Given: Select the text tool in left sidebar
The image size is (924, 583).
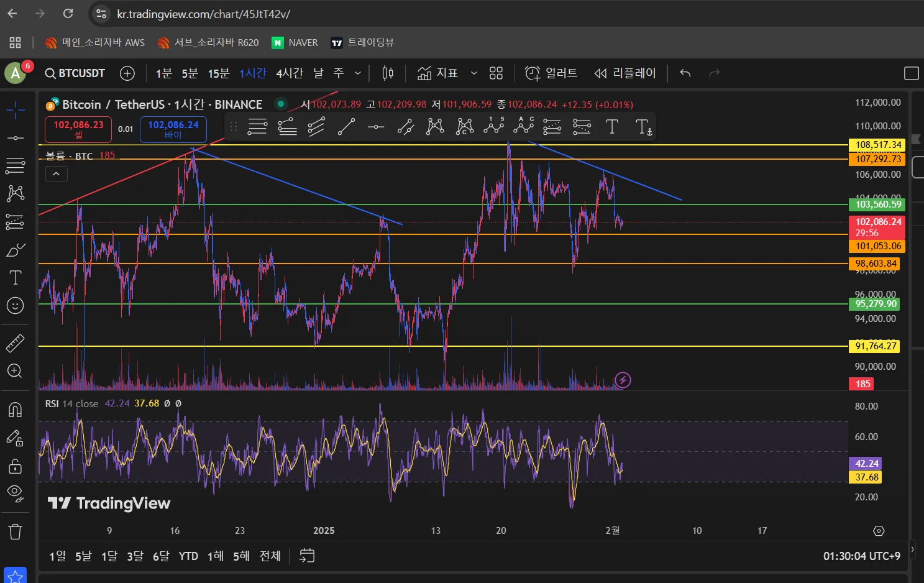Looking at the screenshot, I should (15, 277).
